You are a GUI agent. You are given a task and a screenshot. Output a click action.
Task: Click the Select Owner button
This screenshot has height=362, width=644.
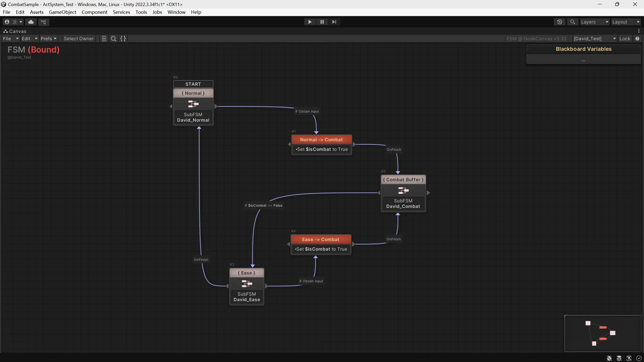(x=79, y=39)
